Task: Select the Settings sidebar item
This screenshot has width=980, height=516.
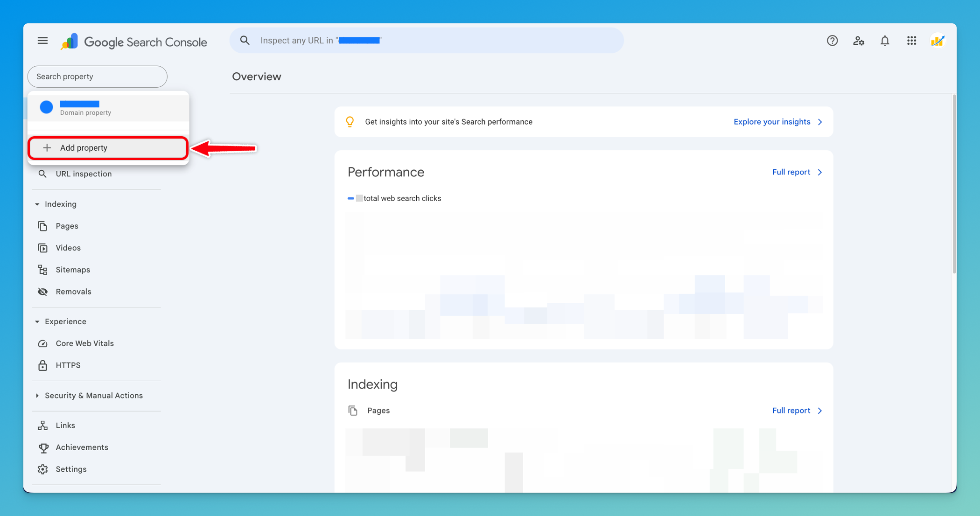Action: coord(71,469)
